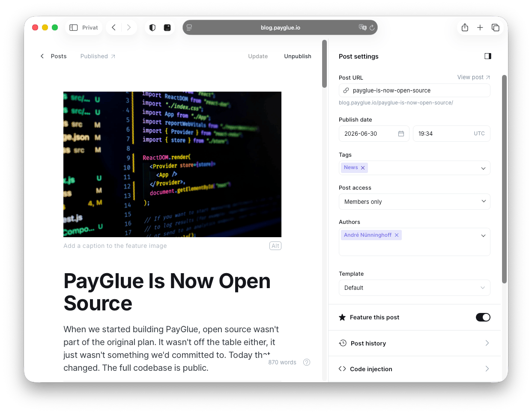Open the help question mark icon
This screenshot has width=532, height=414.
tap(307, 362)
